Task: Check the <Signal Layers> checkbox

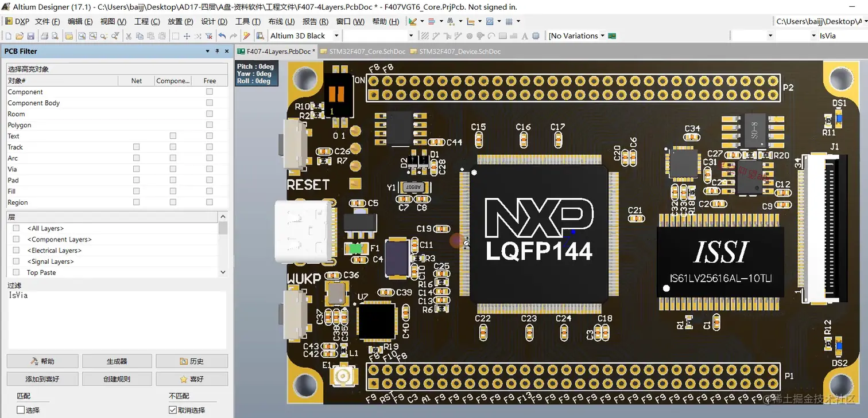Action: pyautogui.click(x=16, y=261)
